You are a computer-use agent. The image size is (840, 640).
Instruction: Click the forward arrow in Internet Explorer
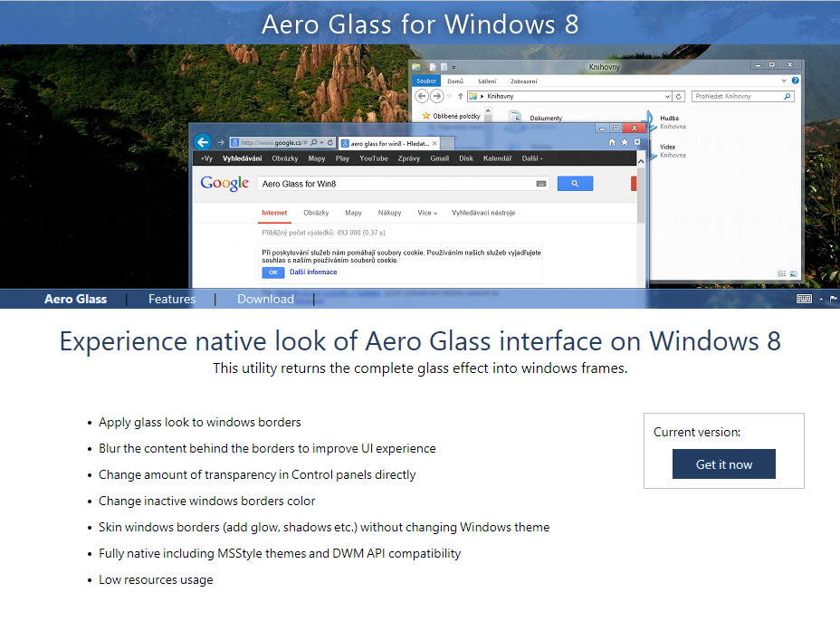220,142
